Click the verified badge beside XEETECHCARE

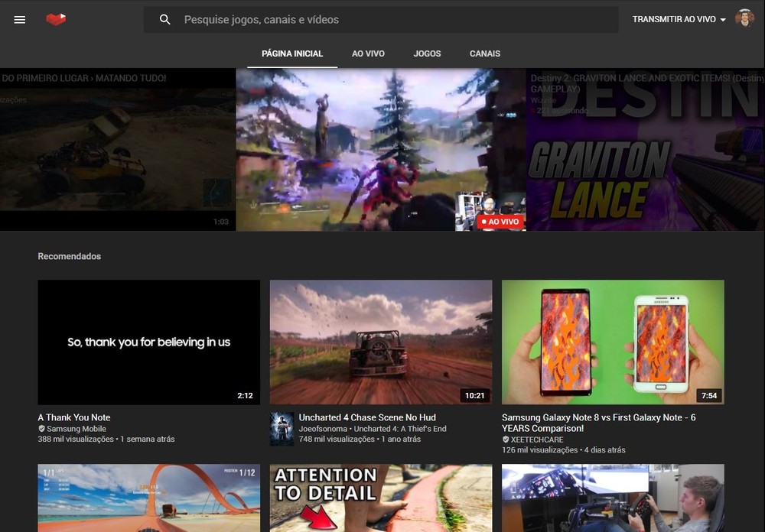[x=506, y=440]
